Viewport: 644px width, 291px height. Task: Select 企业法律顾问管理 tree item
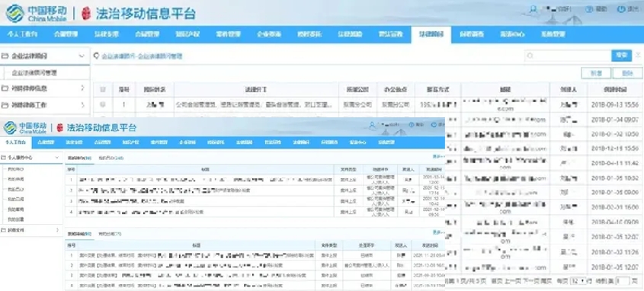coord(34,72)
